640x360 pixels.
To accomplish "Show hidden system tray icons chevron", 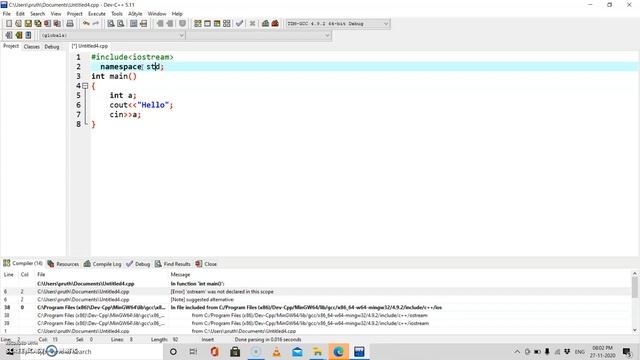I will (x=517, y=351).
